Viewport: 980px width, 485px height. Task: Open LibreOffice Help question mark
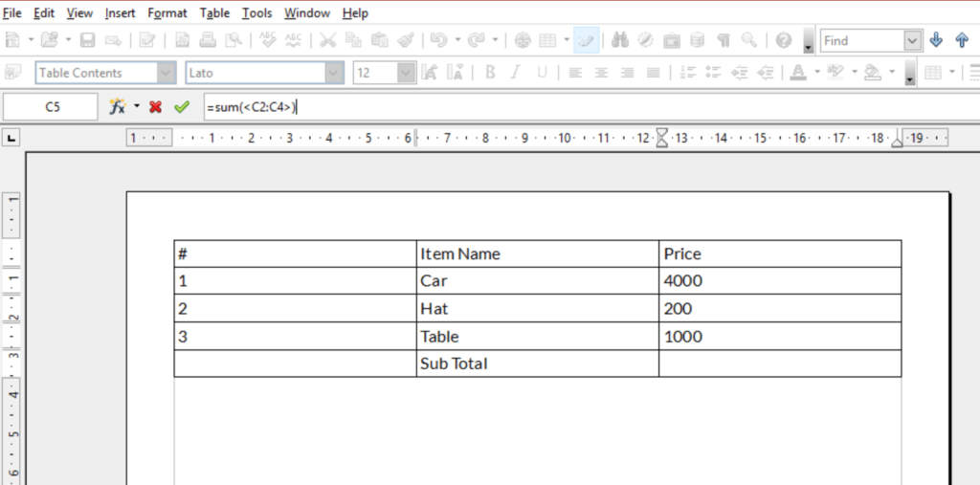click(x=783, y=40)
